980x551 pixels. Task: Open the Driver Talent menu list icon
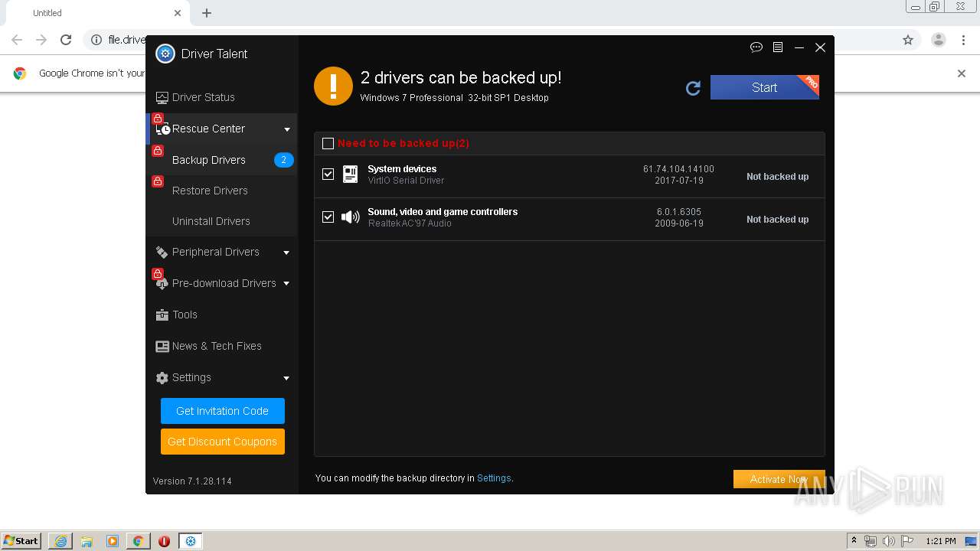pos(778,47)
